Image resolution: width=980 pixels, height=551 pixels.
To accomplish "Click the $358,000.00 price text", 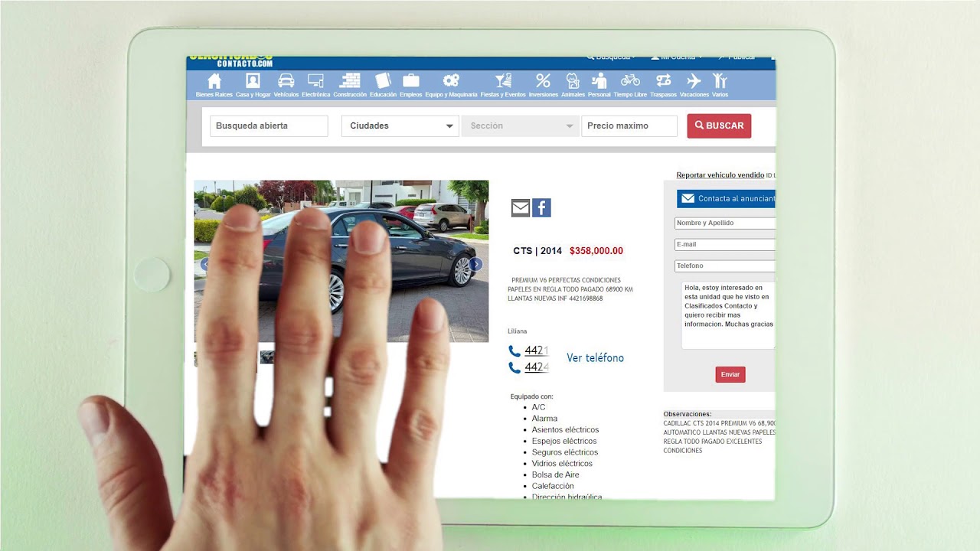I will click(x=596, y=251).
